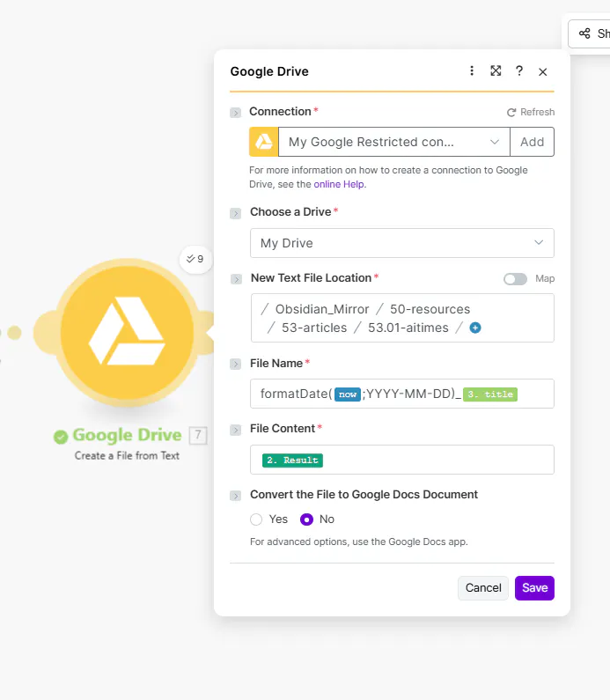Screen dimensions: 610x700
Task: Click the Share button at top right
Action: pos(589,33)
